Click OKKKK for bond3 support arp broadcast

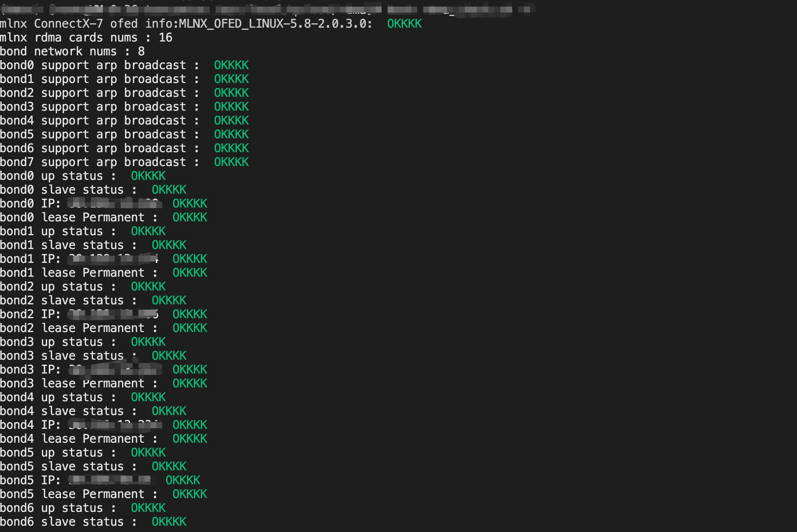pyautogui.click(x=231, y=107)
